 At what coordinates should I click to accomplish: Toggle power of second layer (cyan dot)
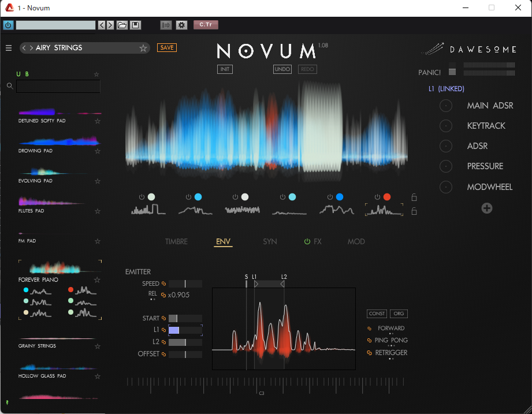pyautogui.click(x=188, y=197)
